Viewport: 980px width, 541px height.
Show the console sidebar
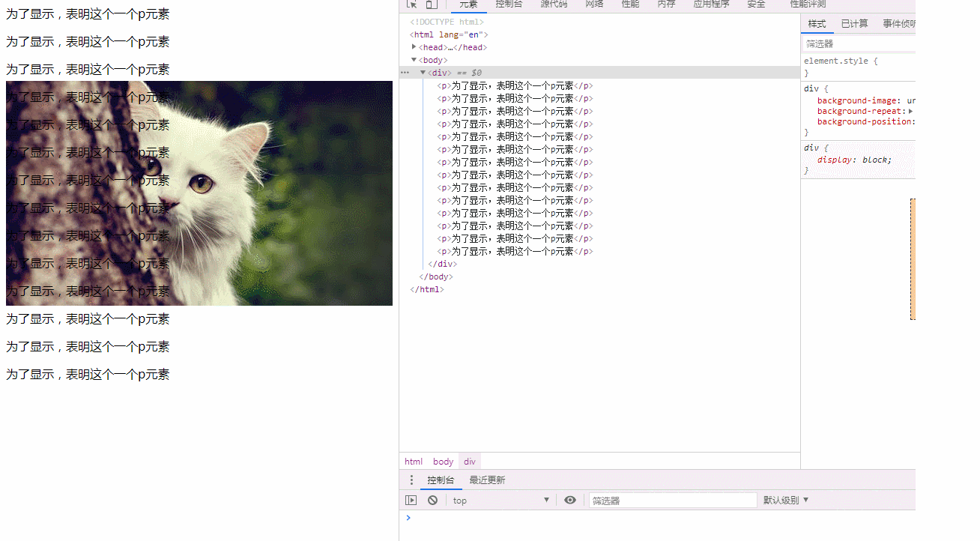point(411,500)
